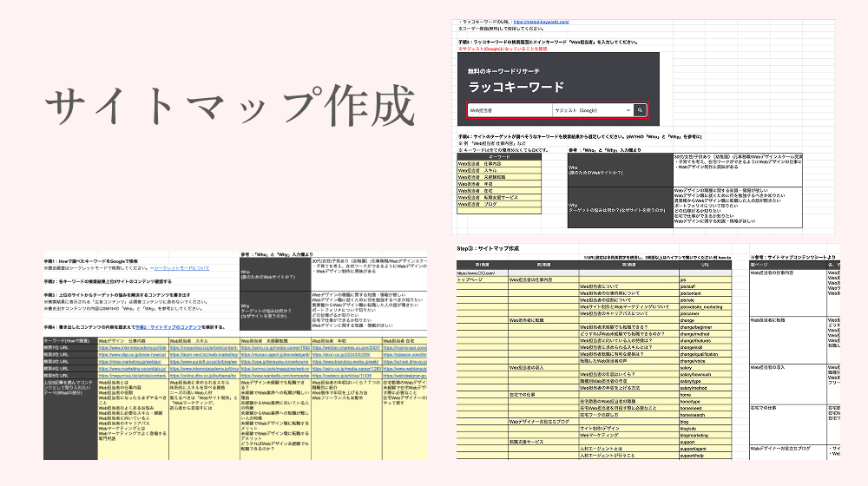
Task: Open the related-keywords.com URL link
Action: coord(541,23)
